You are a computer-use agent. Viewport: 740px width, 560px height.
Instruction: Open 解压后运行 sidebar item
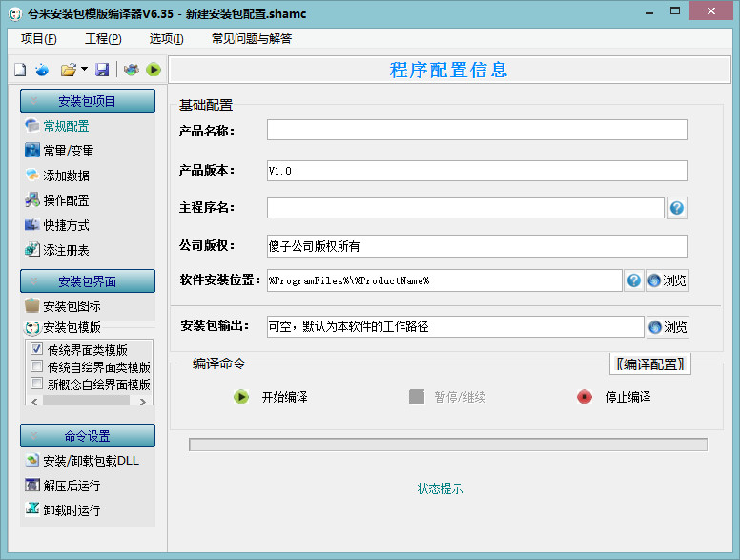coord(63,486)
